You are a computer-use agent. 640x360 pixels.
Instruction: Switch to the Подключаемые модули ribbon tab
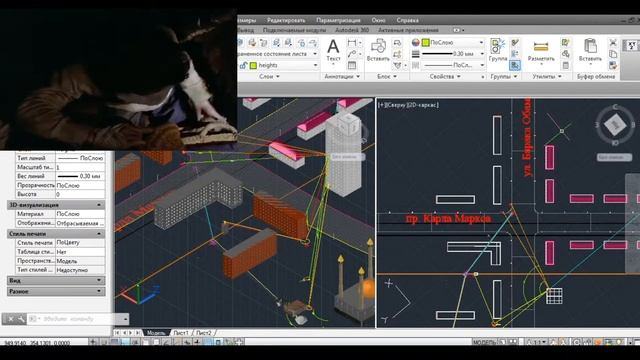pyautogui.click(x=294, y=30)
